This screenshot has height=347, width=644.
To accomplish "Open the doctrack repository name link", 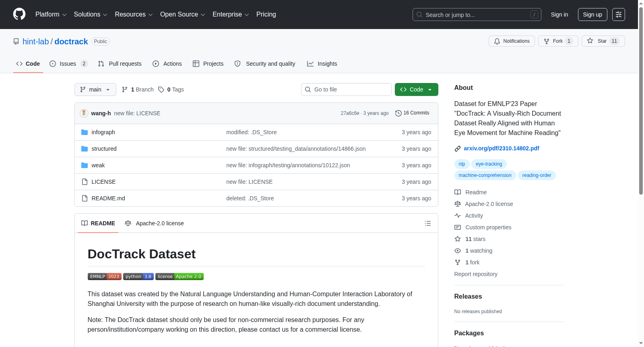I will pos(71,42).
